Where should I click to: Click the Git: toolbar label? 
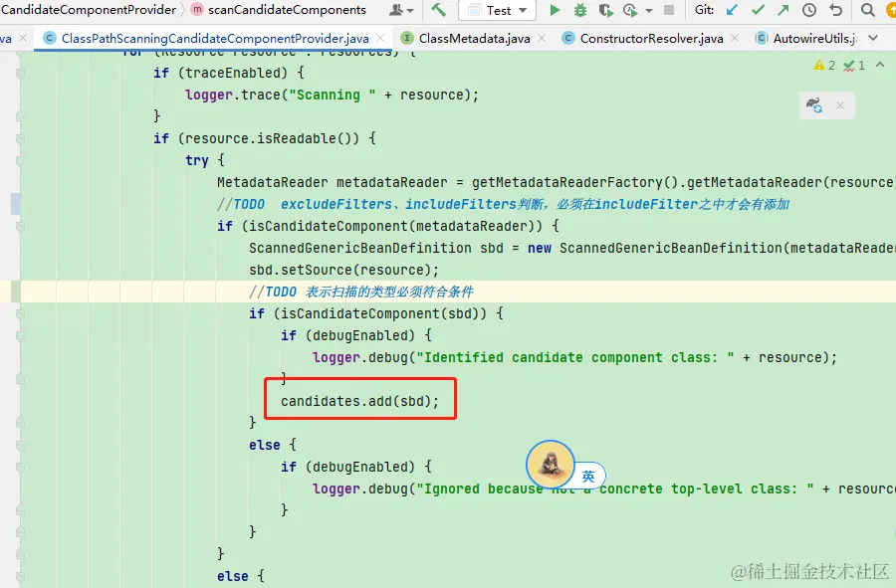click(x=704, y=10)
